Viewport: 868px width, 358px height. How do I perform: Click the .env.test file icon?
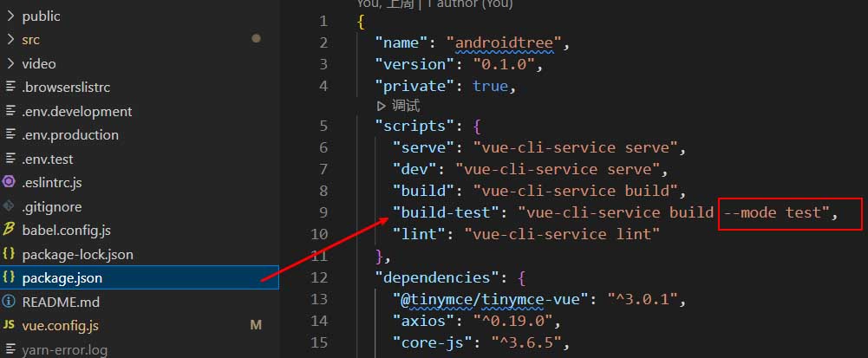10,159
